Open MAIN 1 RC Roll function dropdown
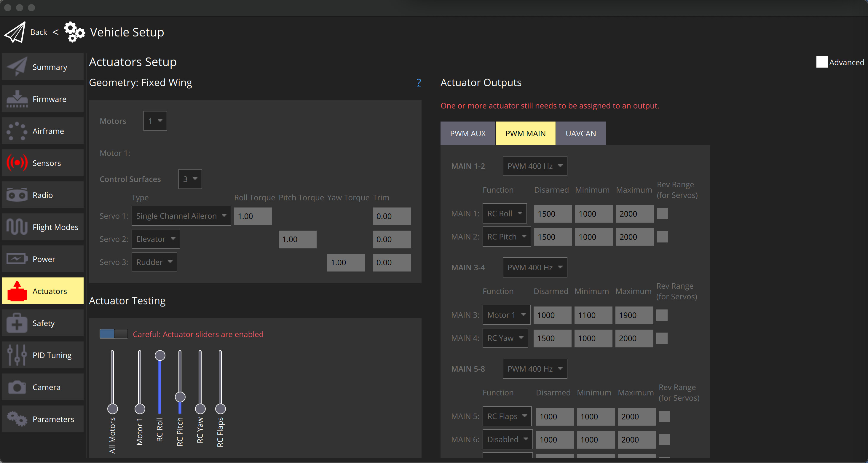868x463 pixels. pos(505,214)
